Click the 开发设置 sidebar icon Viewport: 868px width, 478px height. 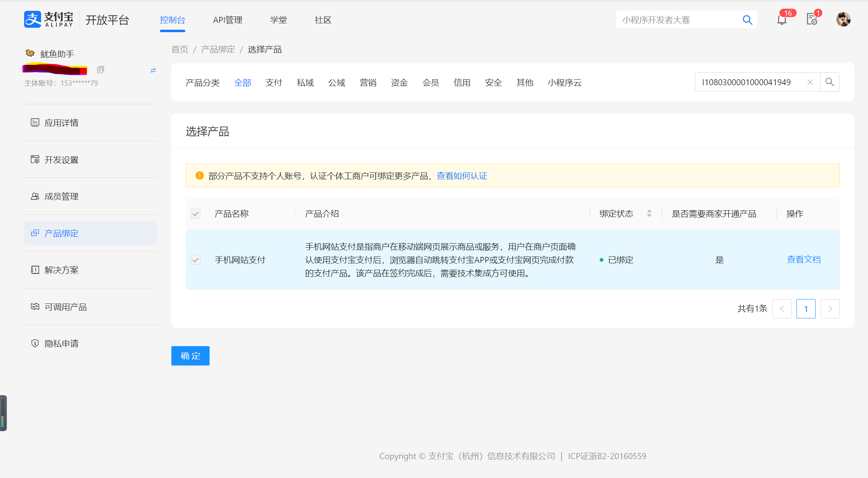pyautogui.click(x=35, y=159)
